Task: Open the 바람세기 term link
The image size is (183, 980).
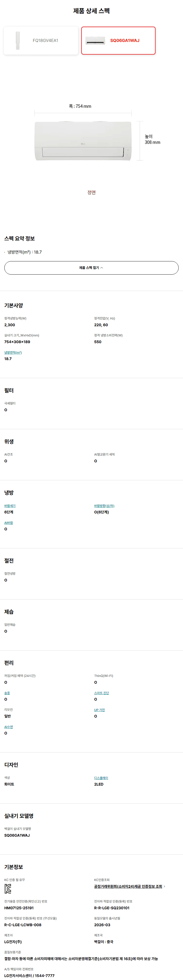Action: [x=10, y=506]
